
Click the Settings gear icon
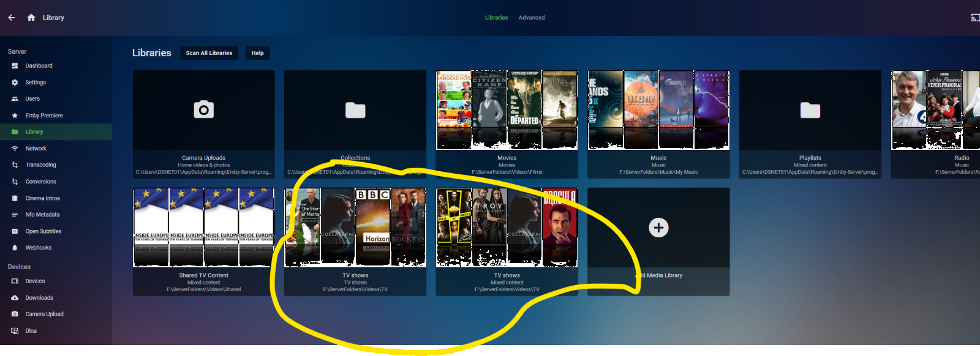15,83
